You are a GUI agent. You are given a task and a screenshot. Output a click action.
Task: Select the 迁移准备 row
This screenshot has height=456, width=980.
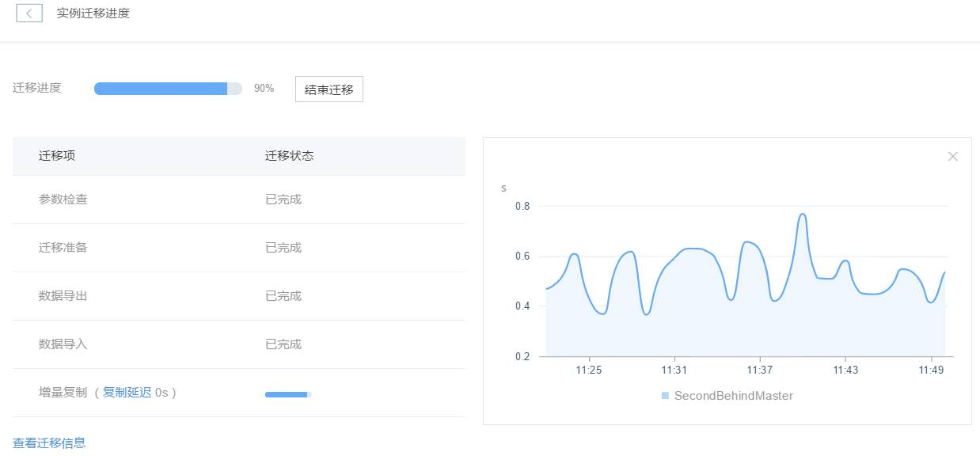[239, 248]
